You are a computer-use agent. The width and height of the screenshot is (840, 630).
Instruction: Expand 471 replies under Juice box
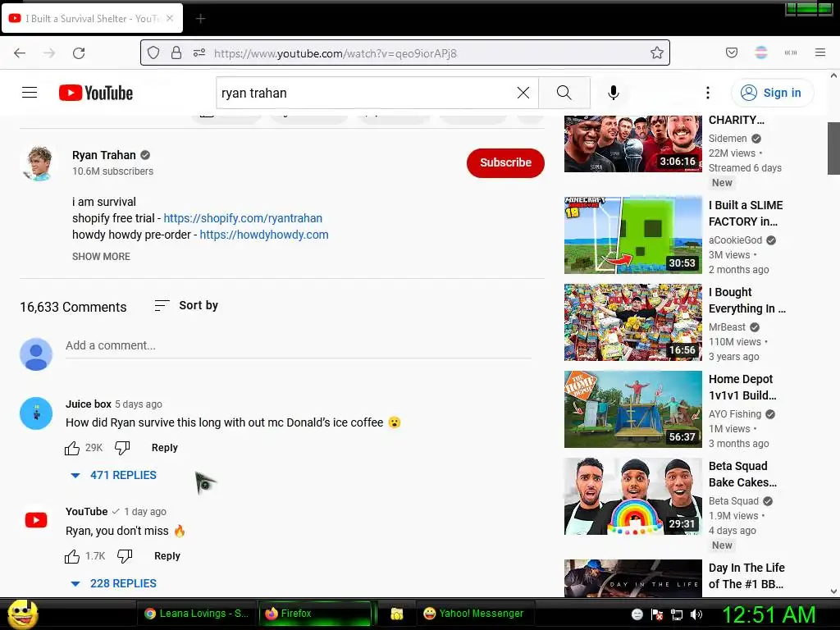tap(113, 475)
